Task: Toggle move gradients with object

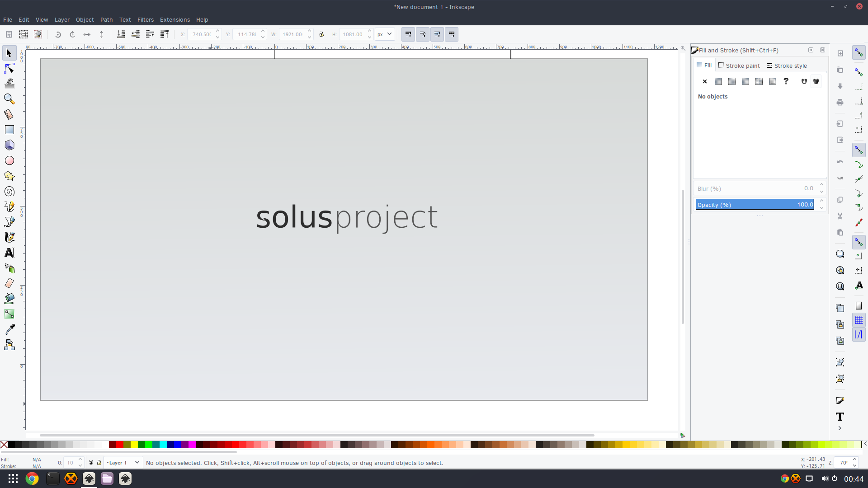Action: (437, 34)
